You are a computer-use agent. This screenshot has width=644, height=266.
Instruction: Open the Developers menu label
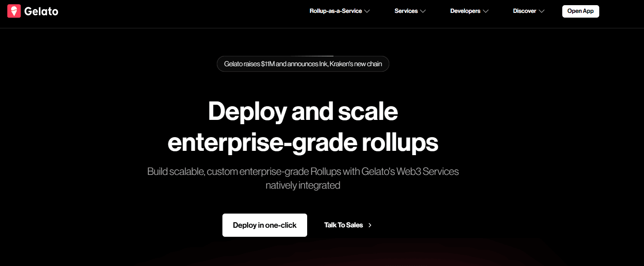pos(465,11)
